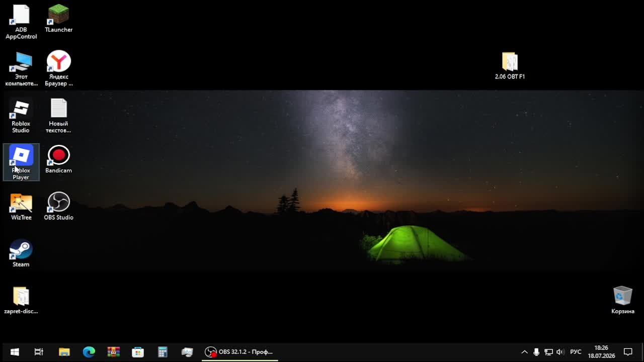Open the monitor-chart app in taskbar
The height and width of the screenshot is (362, 644).
pos(187,352)
